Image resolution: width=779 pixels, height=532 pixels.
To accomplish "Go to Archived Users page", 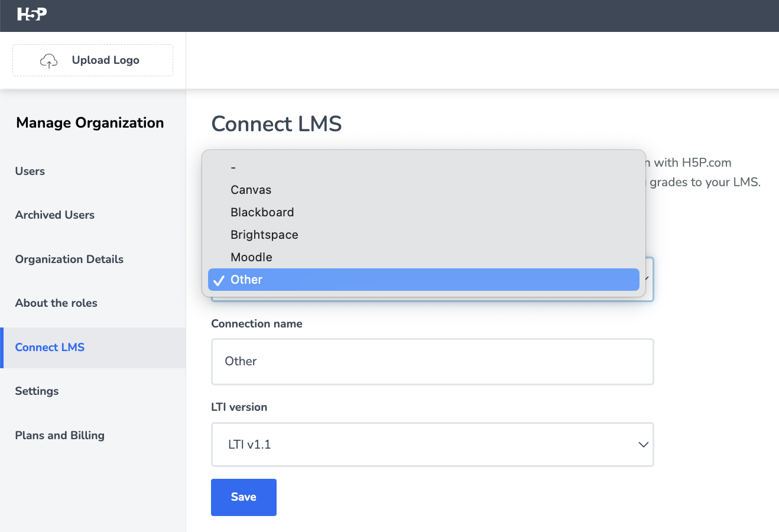I will pyautogui.click(x=55, y=215).
